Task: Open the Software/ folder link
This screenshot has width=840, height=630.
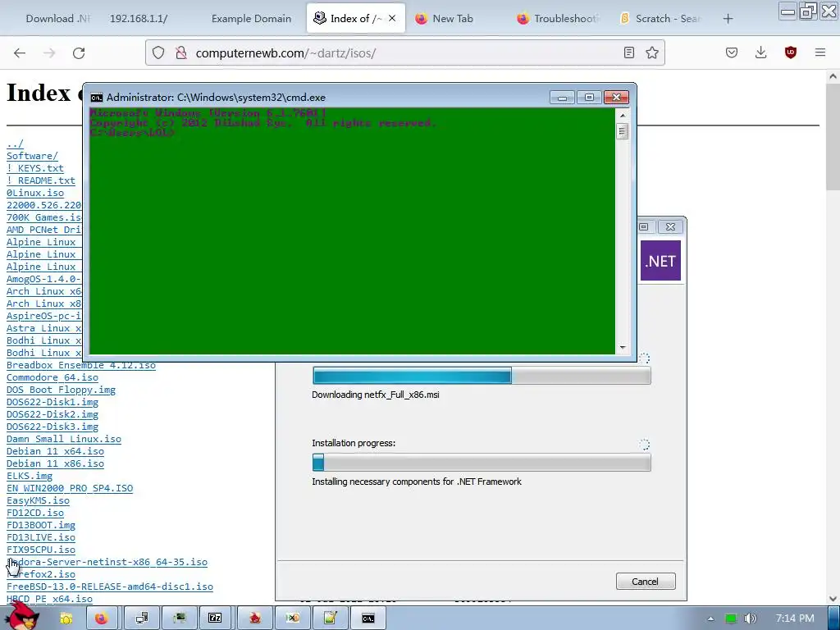Action: pyautogui.click(x=32, y=156)
